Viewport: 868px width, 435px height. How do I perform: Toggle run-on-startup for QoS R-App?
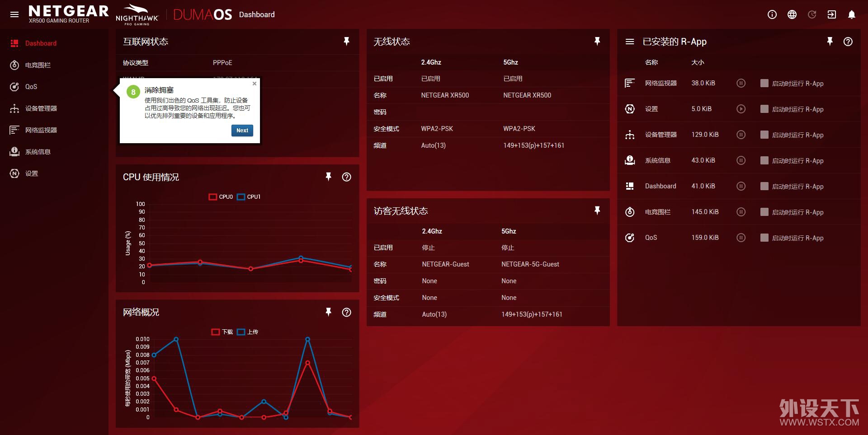764,238
